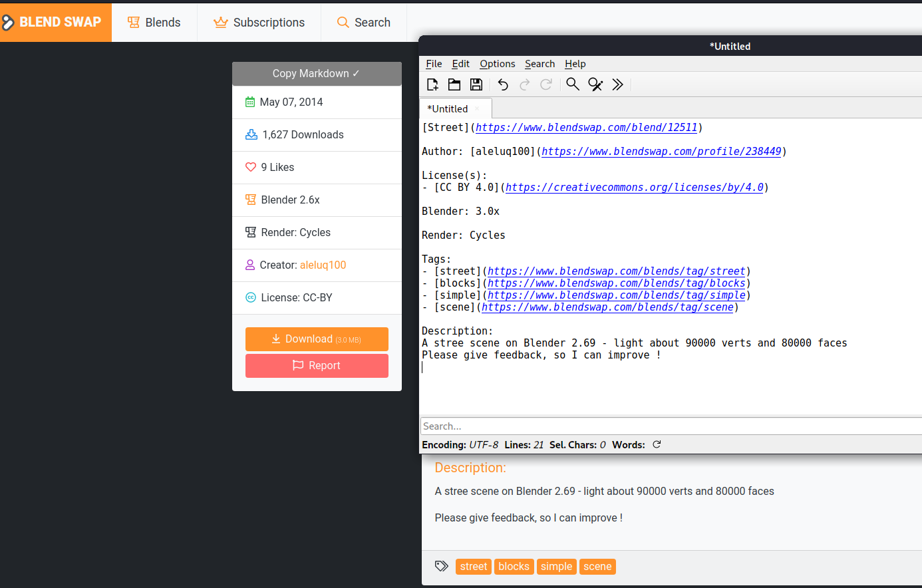Report this blend
This screenshot has width=922, height=588.
tap(317, 366)
